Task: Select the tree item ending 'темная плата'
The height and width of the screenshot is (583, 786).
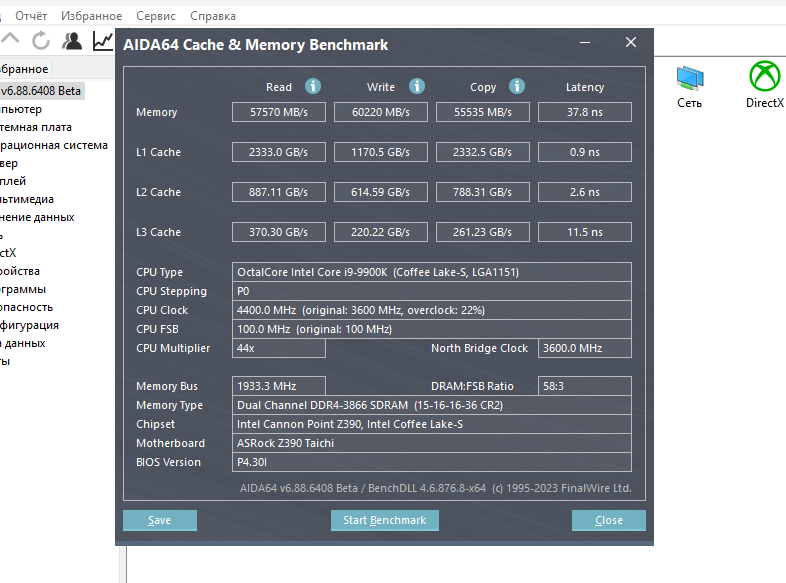Action: coord(36,127)
